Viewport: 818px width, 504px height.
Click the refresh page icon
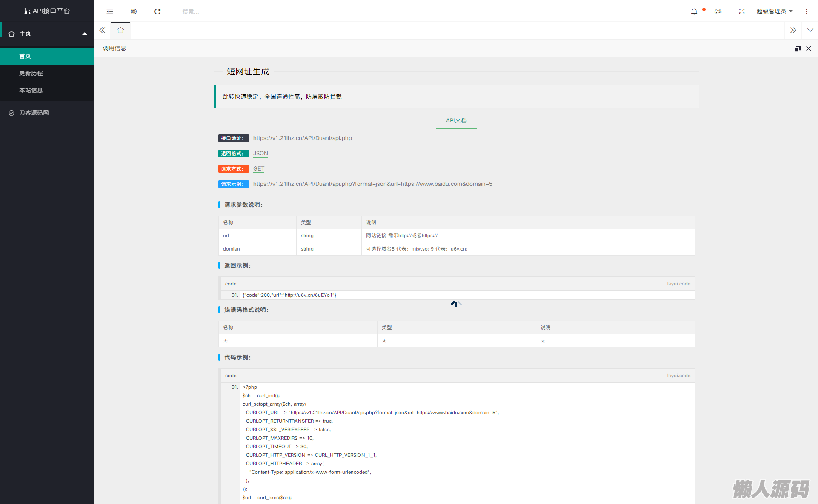(157, 11)
